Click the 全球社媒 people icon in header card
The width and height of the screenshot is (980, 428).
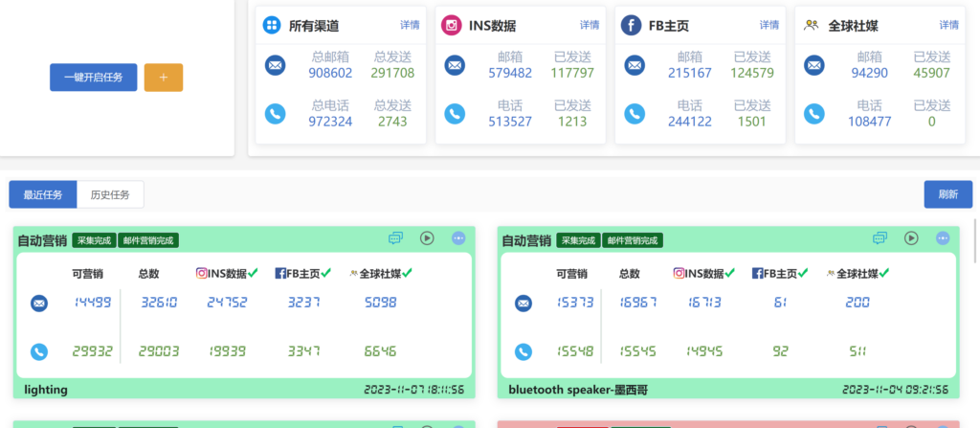coord(812,25)
